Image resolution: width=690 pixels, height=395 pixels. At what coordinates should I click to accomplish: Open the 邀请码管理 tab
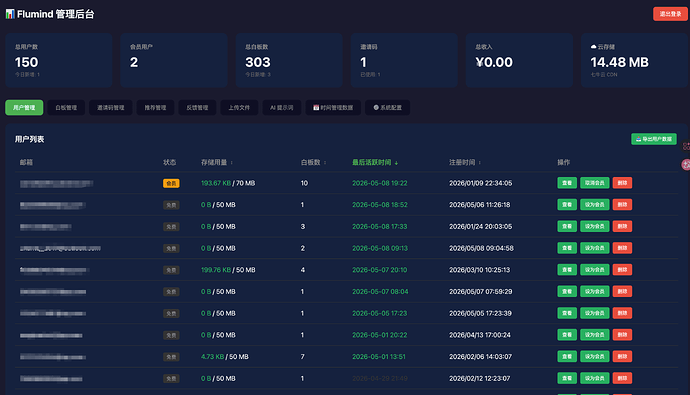(x=110, y=108)
